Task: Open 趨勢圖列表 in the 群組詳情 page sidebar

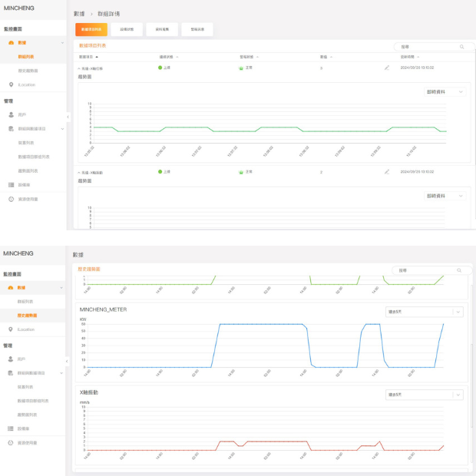Action: pyautogui.click(x=28, y=171)
